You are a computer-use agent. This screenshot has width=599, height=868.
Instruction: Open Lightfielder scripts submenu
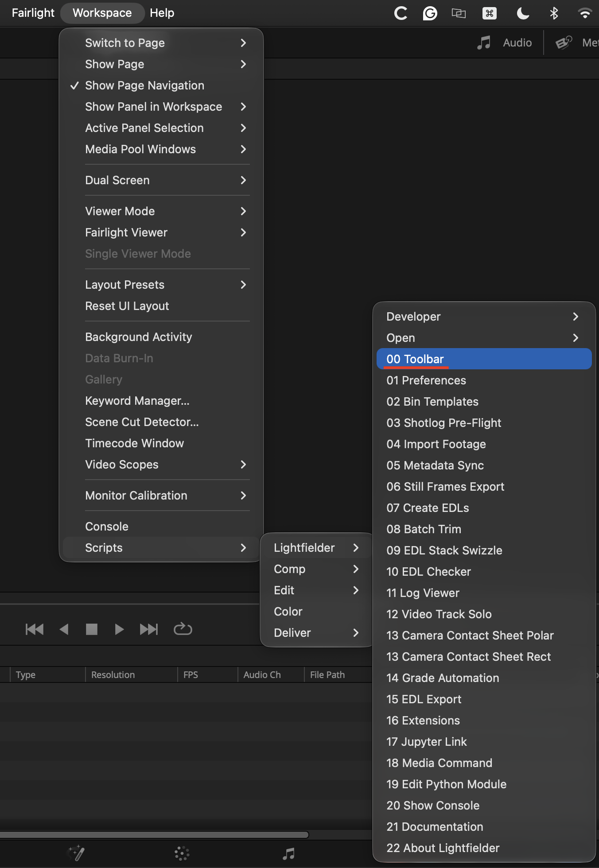click(x=316, y=548)
